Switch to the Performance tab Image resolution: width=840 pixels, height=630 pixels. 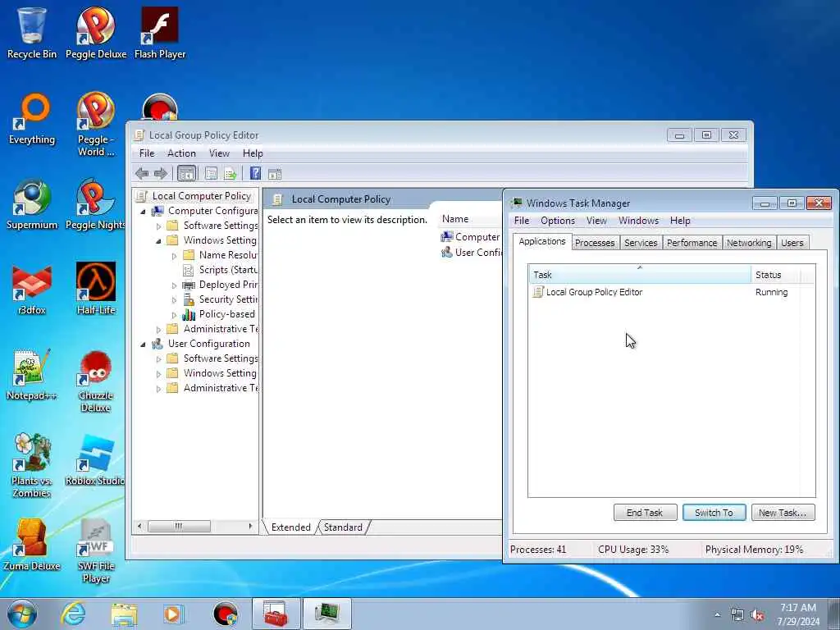(x=692, y=243)
